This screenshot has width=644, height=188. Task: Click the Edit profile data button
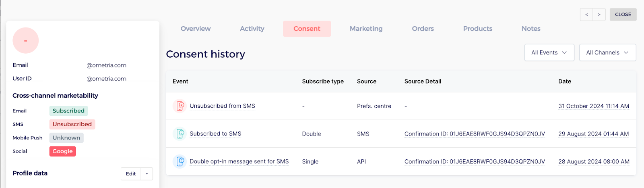131,174
